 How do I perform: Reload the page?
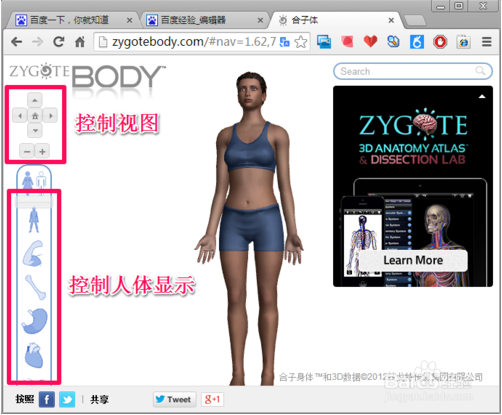(59, 42)
